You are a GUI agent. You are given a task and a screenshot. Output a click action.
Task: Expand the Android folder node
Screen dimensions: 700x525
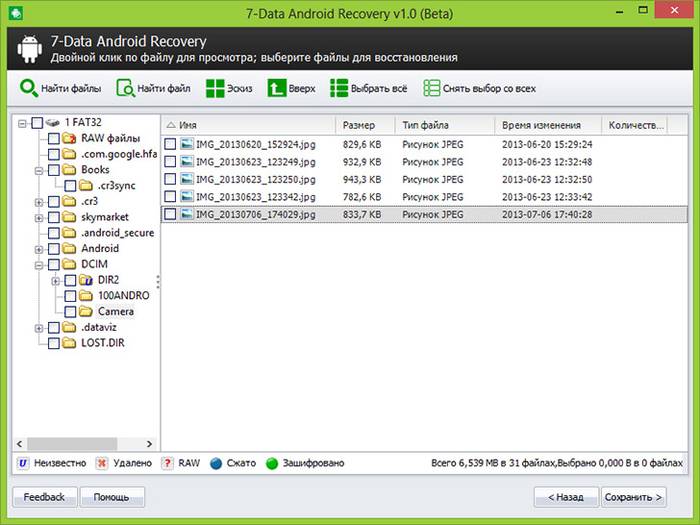[39, 248]
